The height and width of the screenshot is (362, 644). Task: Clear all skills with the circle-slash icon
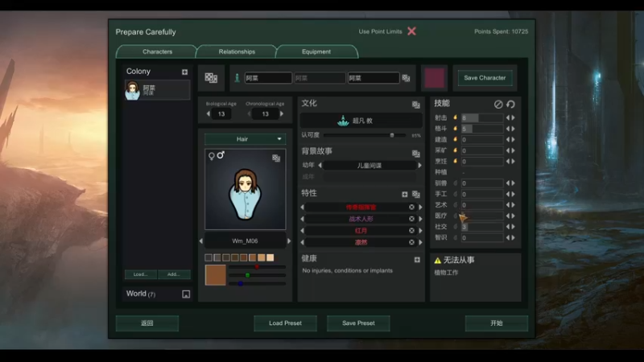click(x=498, y=105)
